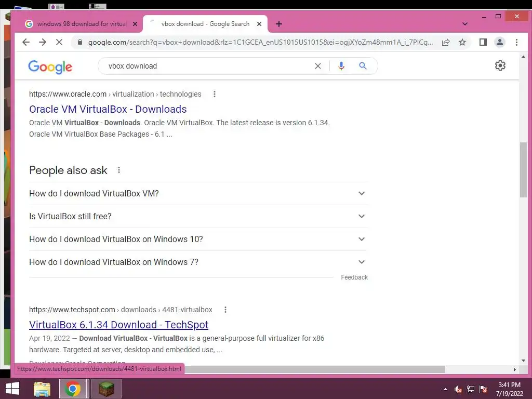The height and width of the screenshot is (399, 532).
Task: Click the horizontal scrollbar thumb
Action: (x=315, y=369)
